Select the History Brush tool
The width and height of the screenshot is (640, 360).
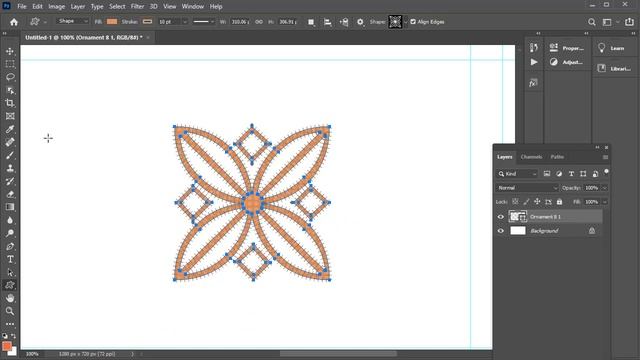point(10,181)
